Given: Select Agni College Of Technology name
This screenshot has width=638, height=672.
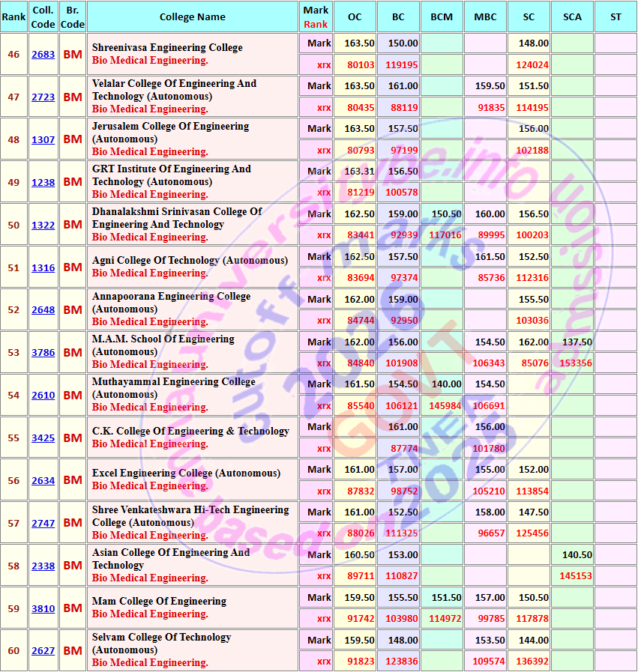Looking at the screenshot, I should [190, 261].
